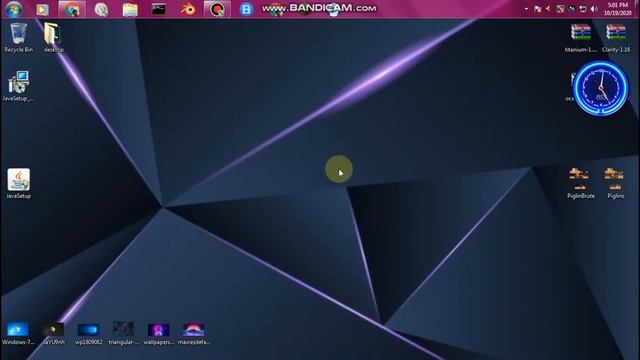
Task: Select the PiglinBrute desktop icon
Action: point(581,183)
